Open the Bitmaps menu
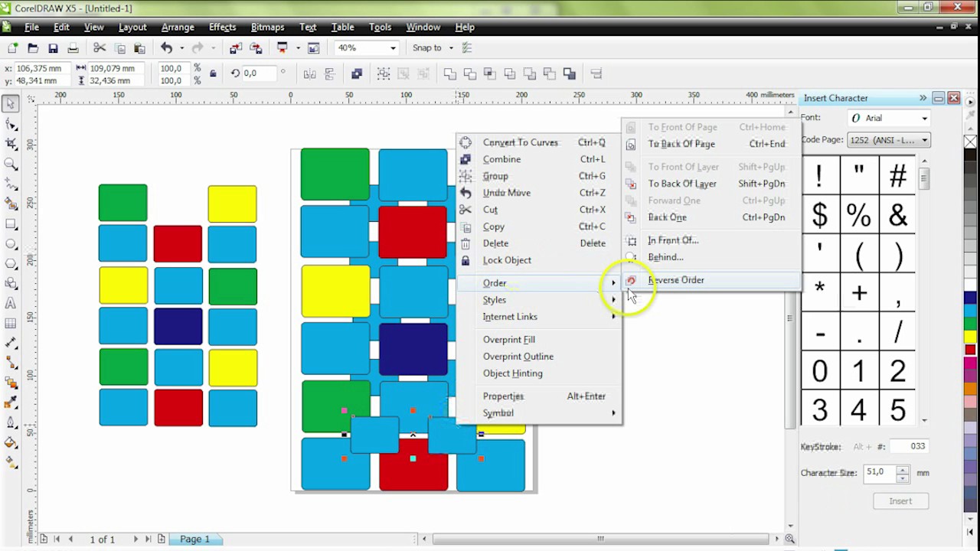Image resolution: width=980 pixels, height=551 pixels. pos(267,27)
